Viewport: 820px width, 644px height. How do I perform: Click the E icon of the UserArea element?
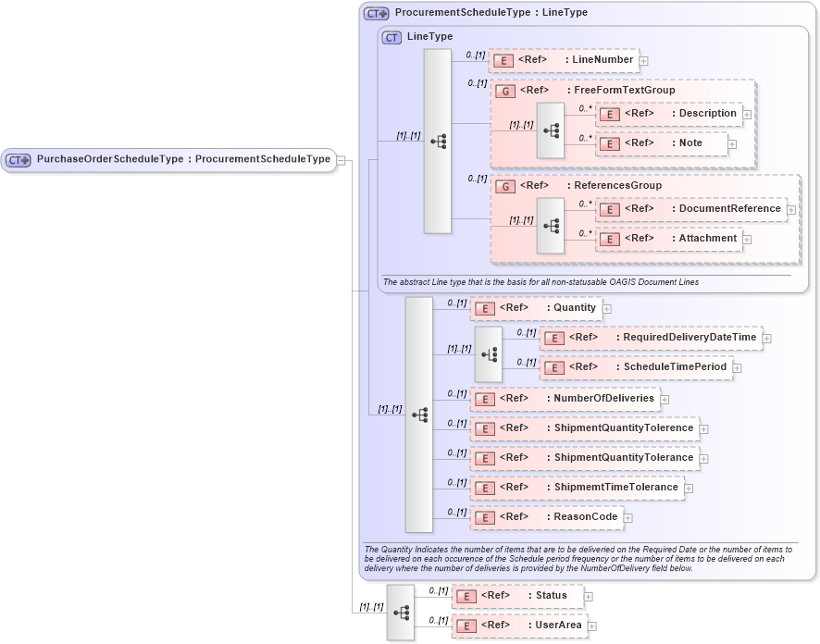[x=466, y=625]
